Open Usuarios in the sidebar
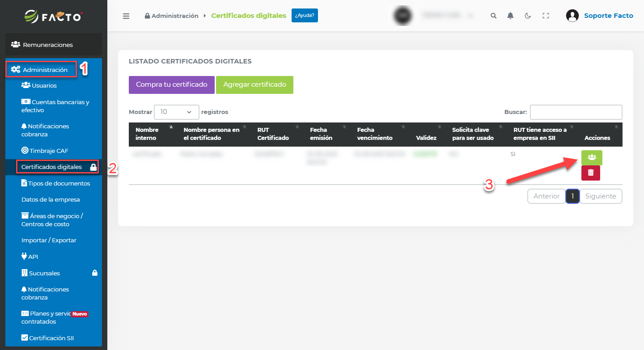Screen dimensions: 644x350 point(44,85)
